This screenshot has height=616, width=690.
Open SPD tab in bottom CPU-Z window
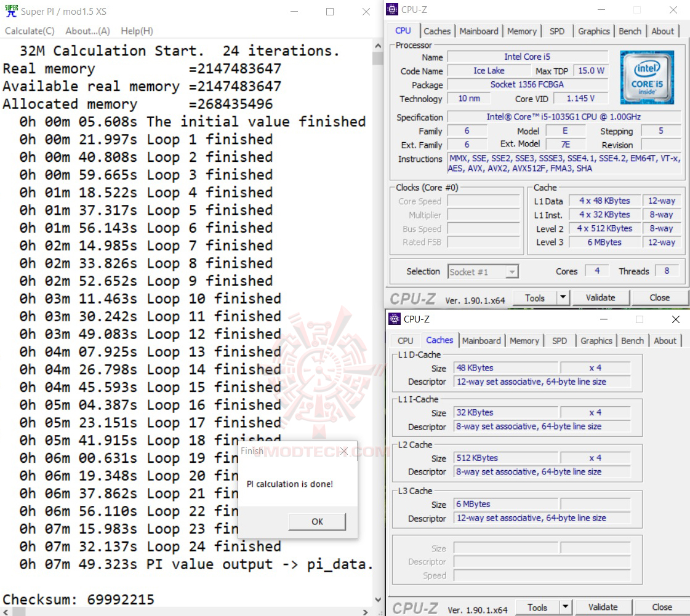(x=560, y=341)
